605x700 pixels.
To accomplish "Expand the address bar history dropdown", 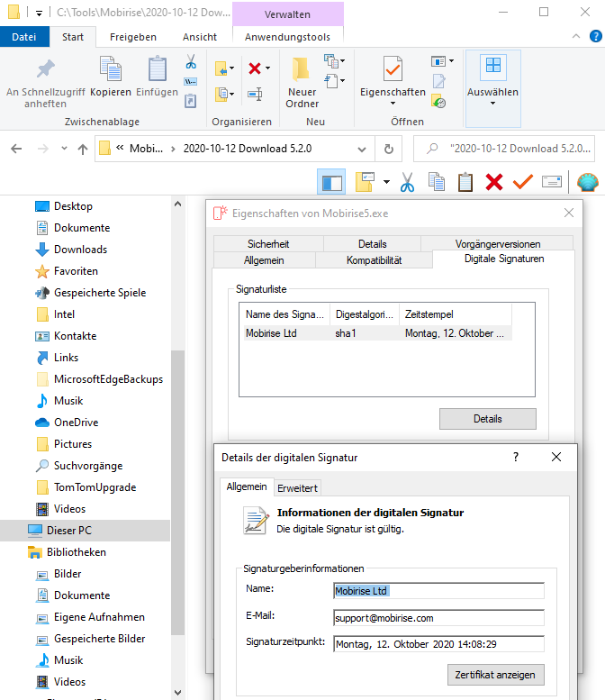I will [365, 149].
